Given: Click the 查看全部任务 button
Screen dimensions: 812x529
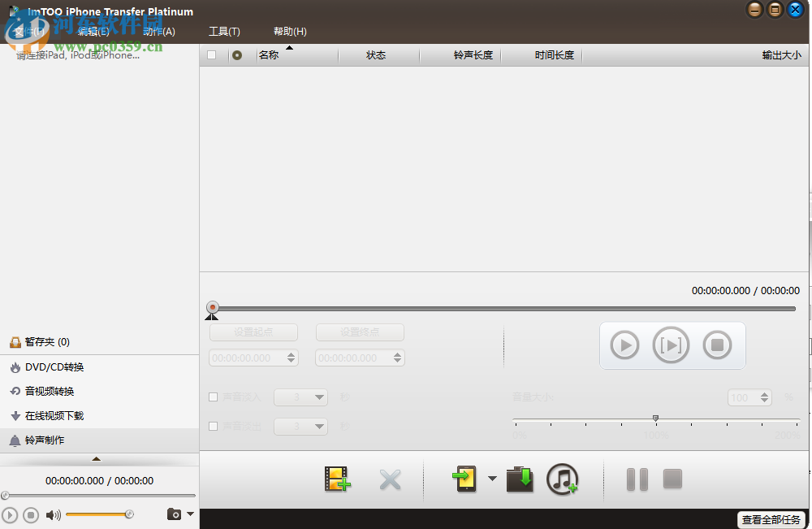Looking at the screenshot, I should (771, 519).
